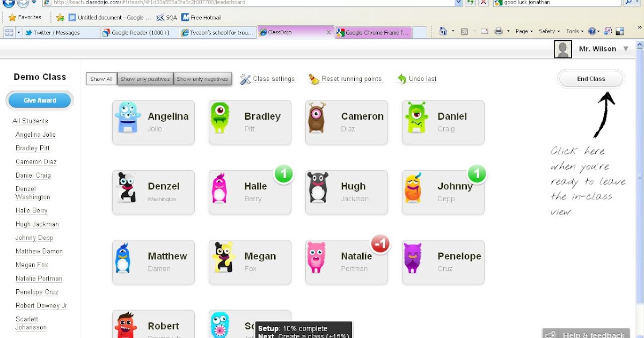Select Daniel's green monster avatar
This screenshot has width=644, height=338.
click(416, 117)
